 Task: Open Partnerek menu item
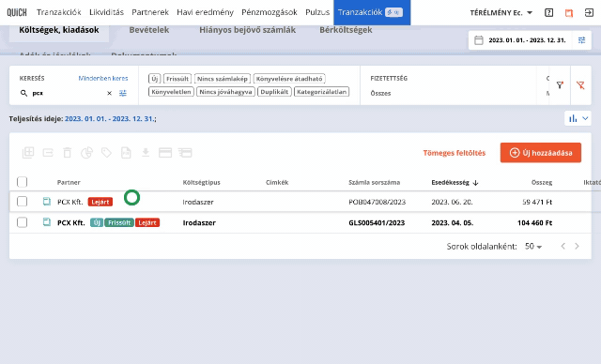(x=150, y=12)
